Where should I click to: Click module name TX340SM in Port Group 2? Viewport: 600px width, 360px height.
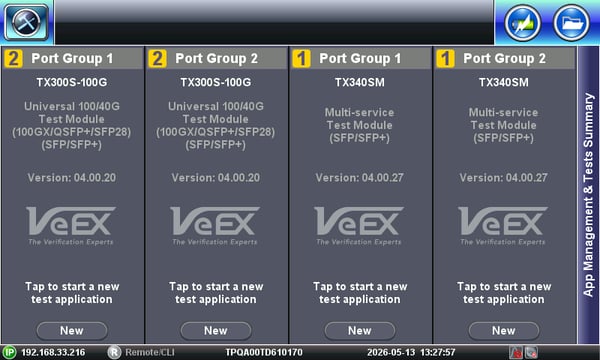pos(503,82)
